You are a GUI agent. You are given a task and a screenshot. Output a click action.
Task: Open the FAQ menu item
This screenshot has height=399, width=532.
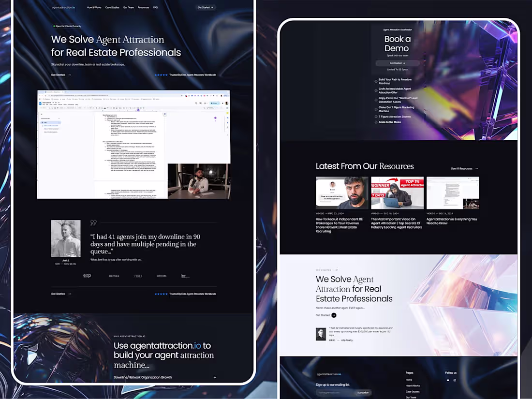tap(155, 7)
